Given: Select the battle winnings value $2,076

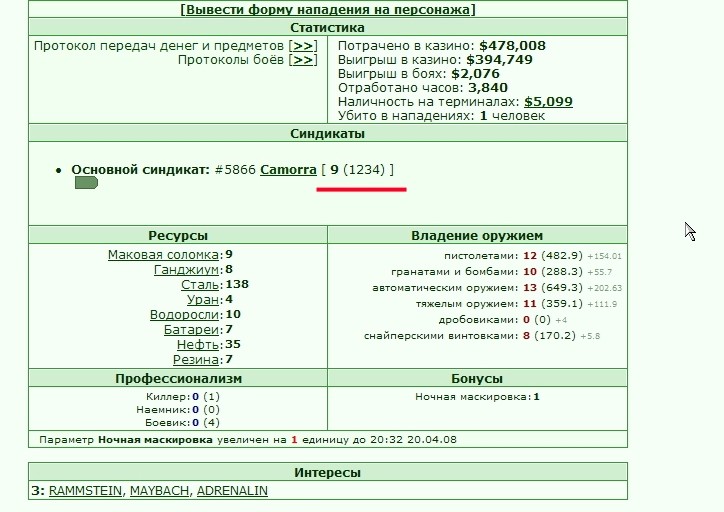Looking at the screenshot, I should pos(475,73).
